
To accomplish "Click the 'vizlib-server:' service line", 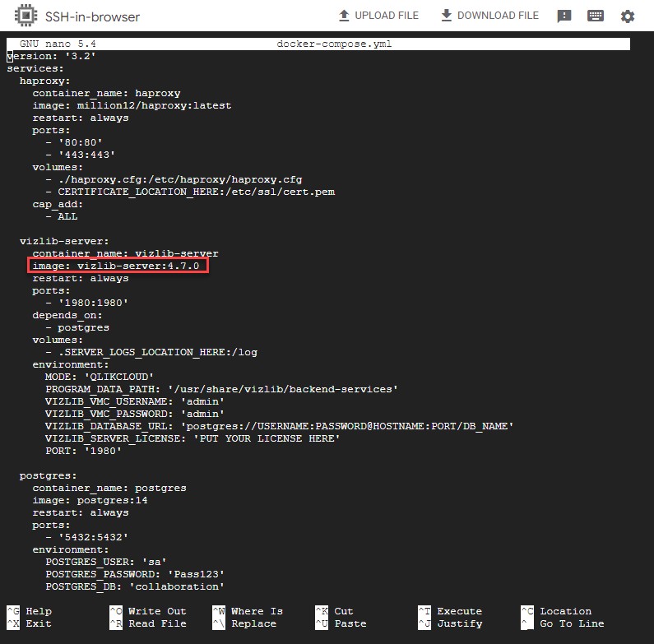I will [64, 241].
